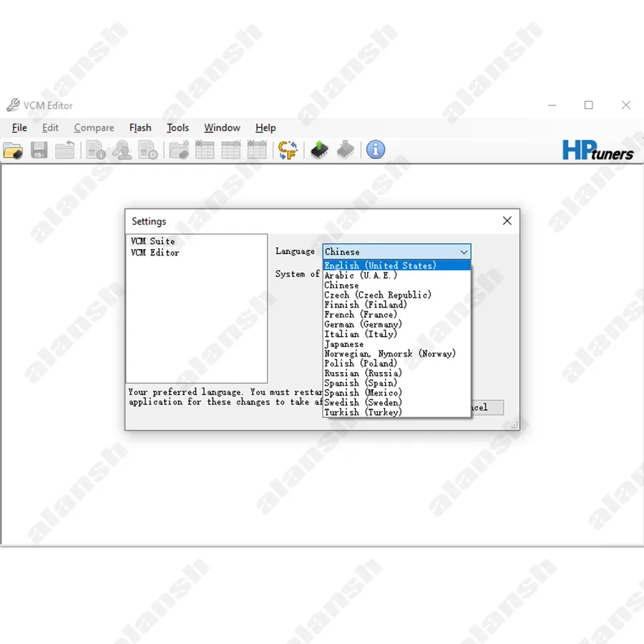
Task: Select Spanish (Spain) language option
Action: (396, 383)
